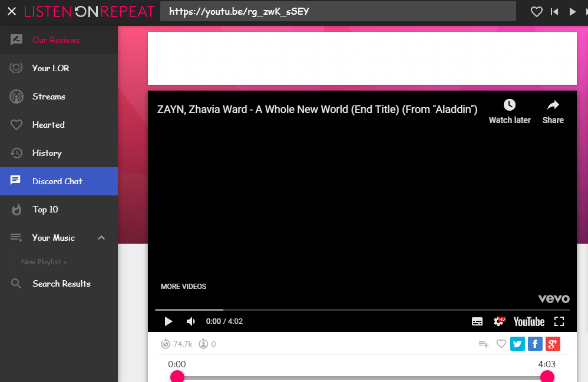Open Top 10 list
This screenshot has height=382, width=588.
(x=59, y=210)
